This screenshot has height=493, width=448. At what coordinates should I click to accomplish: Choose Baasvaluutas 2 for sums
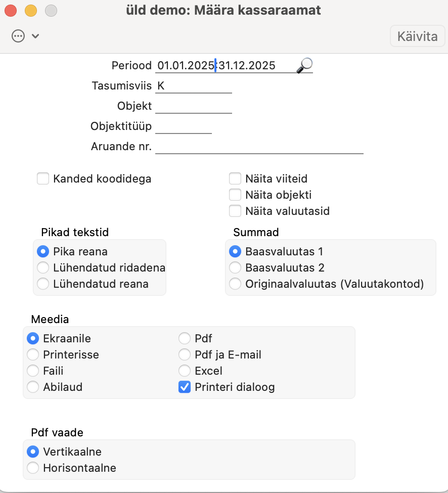click(235, 267)
